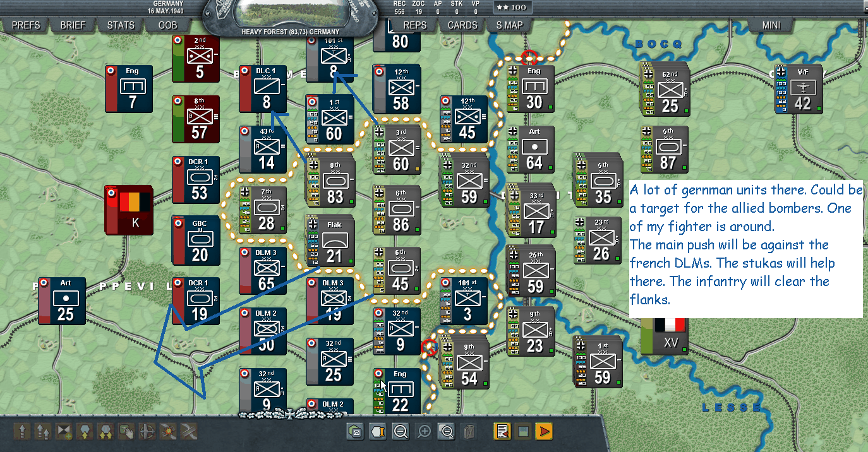Select the DCR 1 armor counter 53

[196, 180]
